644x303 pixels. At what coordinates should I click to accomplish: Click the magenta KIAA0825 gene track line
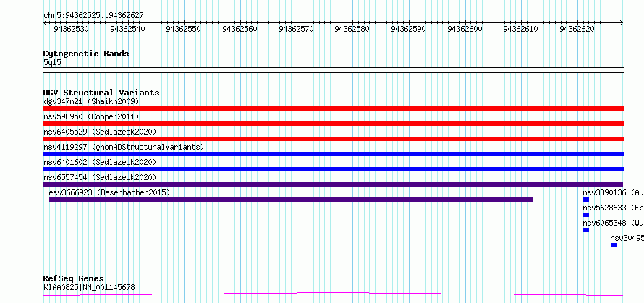tap(333, 294)
